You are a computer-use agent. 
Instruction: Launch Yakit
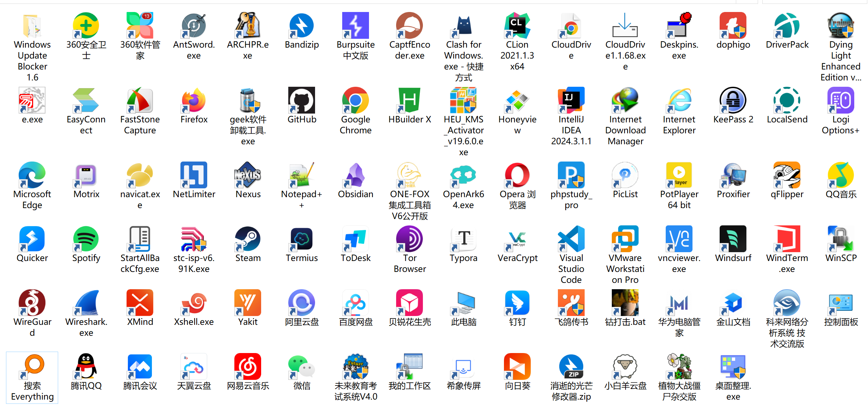248,303
